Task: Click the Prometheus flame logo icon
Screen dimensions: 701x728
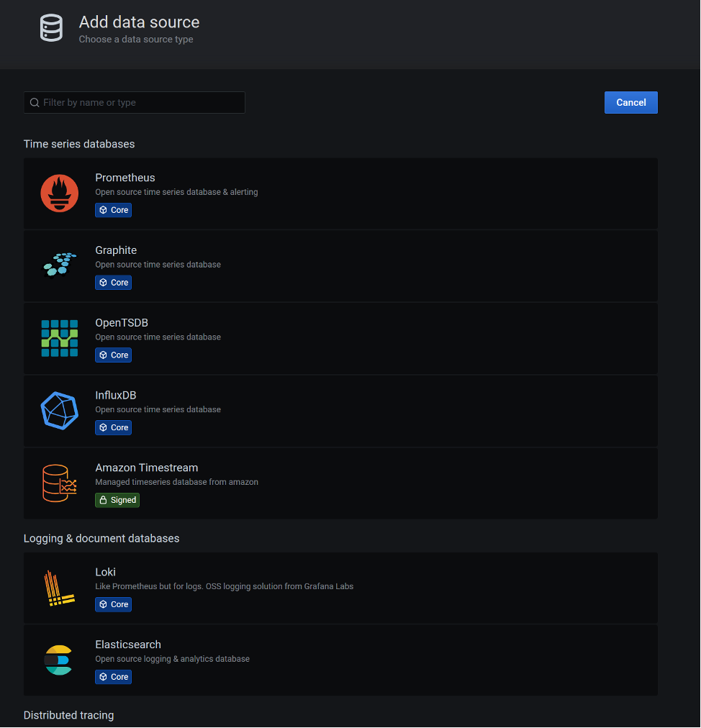Action: click(x=60, y=193)
